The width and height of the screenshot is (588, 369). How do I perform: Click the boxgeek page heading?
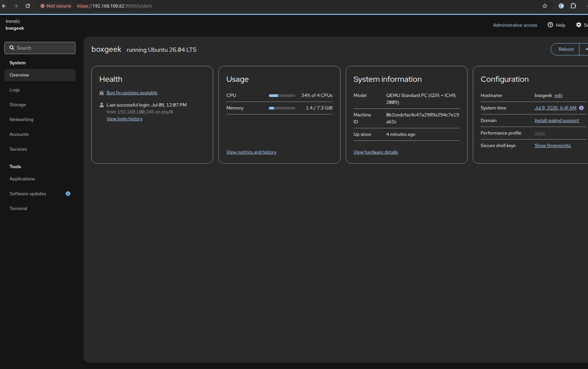tap(106, 49)
